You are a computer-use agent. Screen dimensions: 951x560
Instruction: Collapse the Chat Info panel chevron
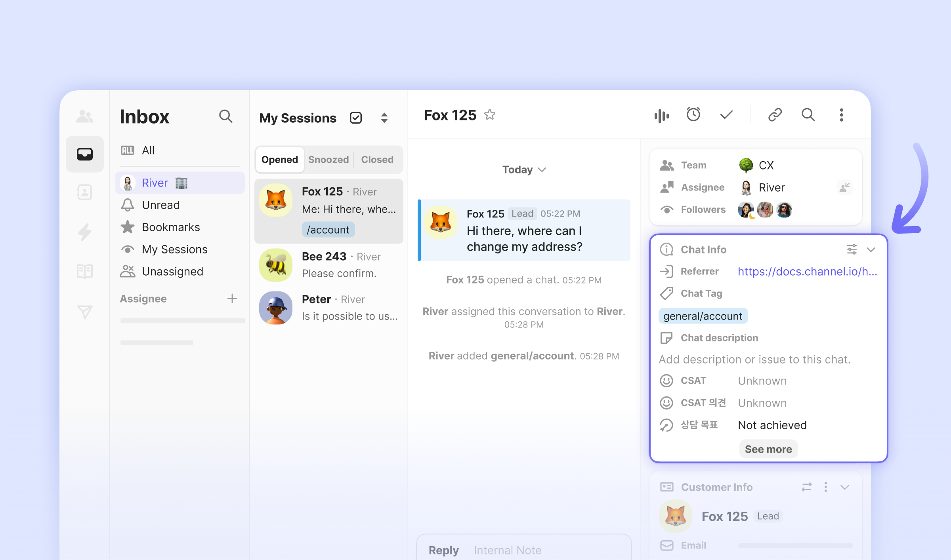pyautogui.click(x=871, y=250)
